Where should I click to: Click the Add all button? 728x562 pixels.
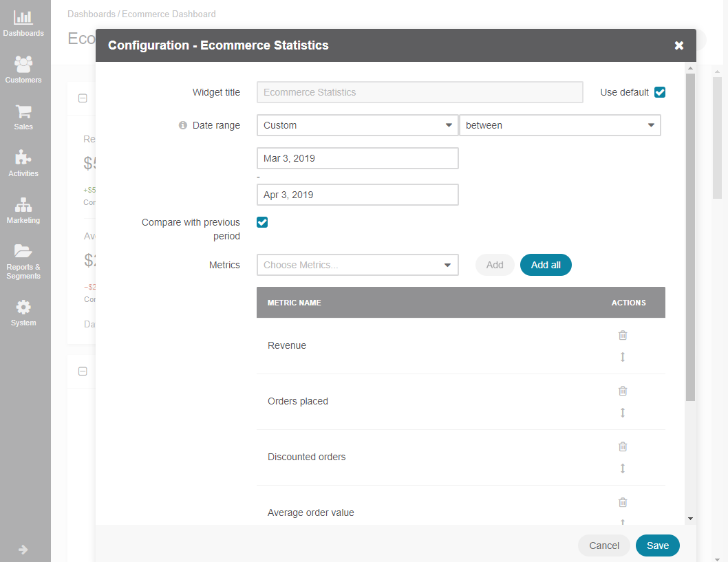(x=546, y=265)
